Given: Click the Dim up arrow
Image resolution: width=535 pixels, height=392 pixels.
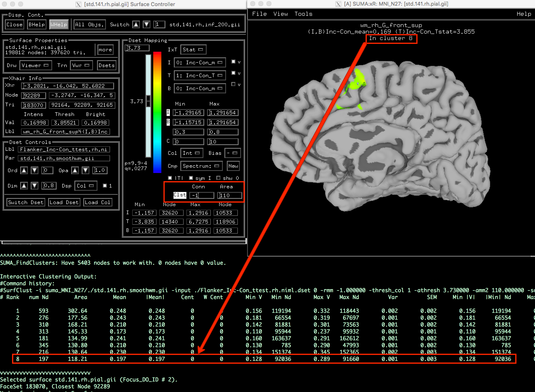Looking at the screenshot, I should pos(24,185).
